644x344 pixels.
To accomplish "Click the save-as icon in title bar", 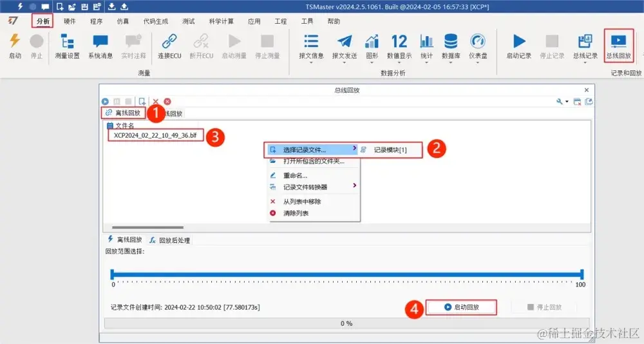I will (97, 6).
